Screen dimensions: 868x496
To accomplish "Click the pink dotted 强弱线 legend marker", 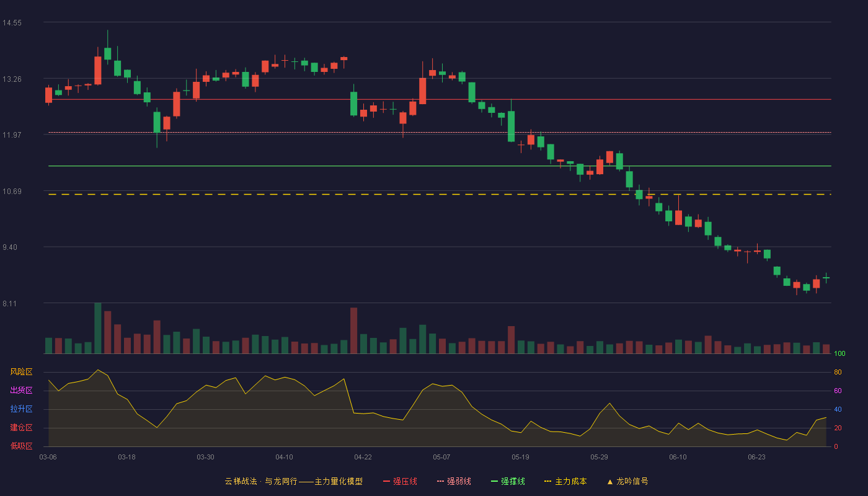I will [441, 481].
